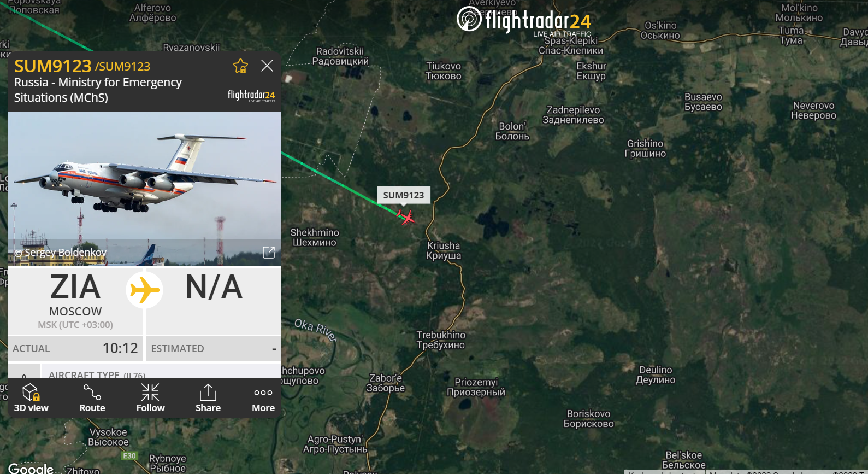The image size is (868, 474).
Task: Click the yellow airplane progress icon
Action: tap(144, 290)
